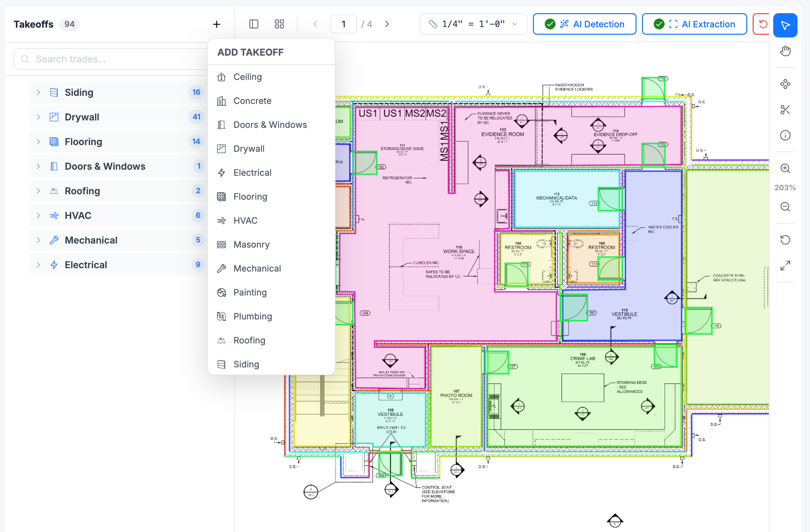
Task: Click the Drywall trade icon in sidebar
Action: 54,117
